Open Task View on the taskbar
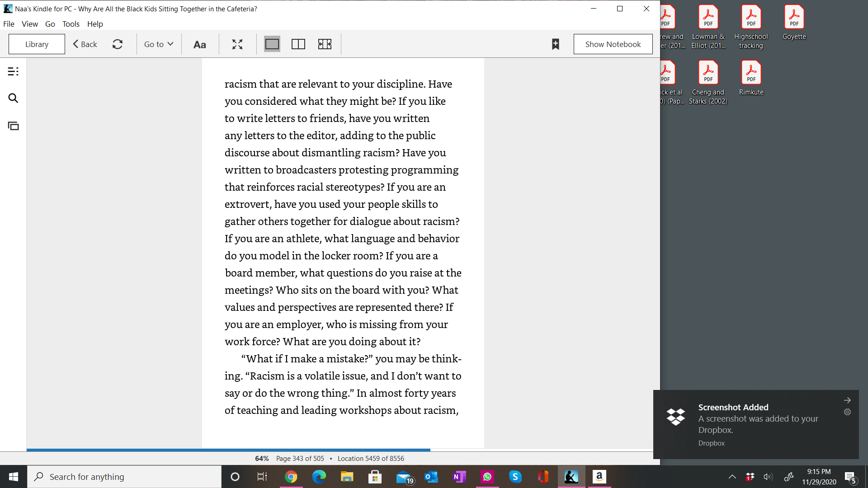The width and height of the screenshot is (868, 488). 262,477
